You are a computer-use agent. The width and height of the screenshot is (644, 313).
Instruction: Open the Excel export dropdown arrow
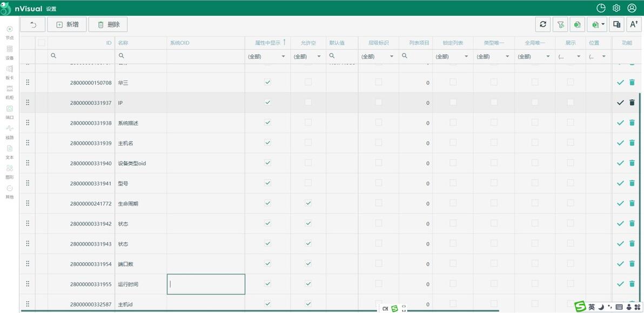coord(602,24)
